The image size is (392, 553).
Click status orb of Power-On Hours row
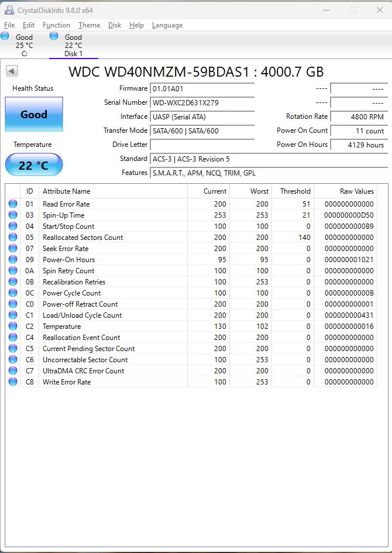tap(13, 259)
